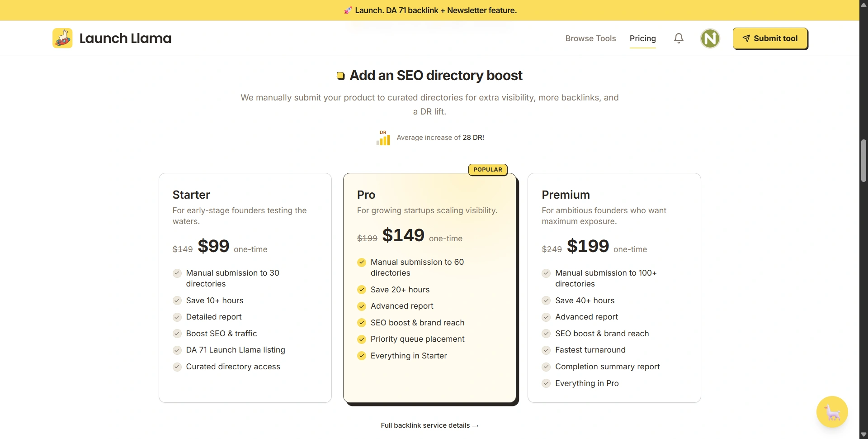Click the $149 Pro price

click(x=403, y=235)
